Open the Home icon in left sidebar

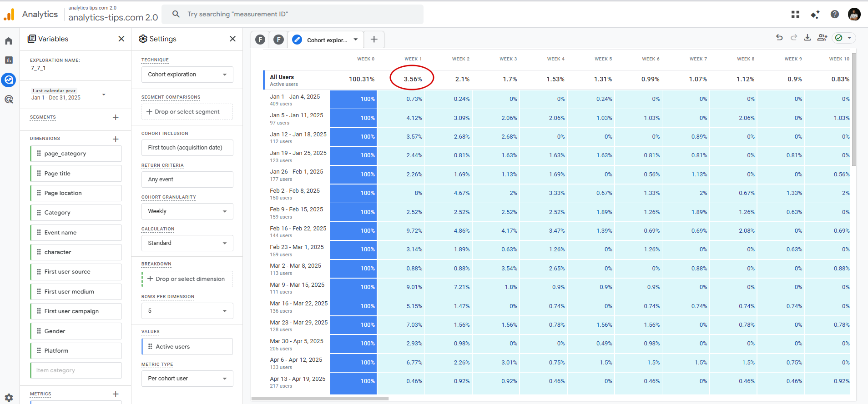click(9, 41)
